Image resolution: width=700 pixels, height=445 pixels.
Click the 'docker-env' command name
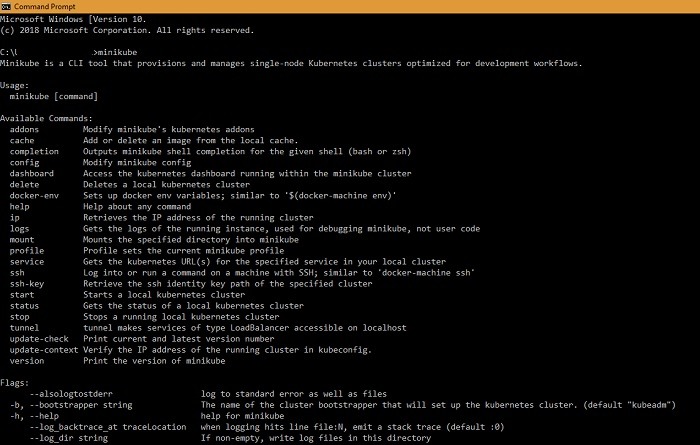[x=34, y=195]
